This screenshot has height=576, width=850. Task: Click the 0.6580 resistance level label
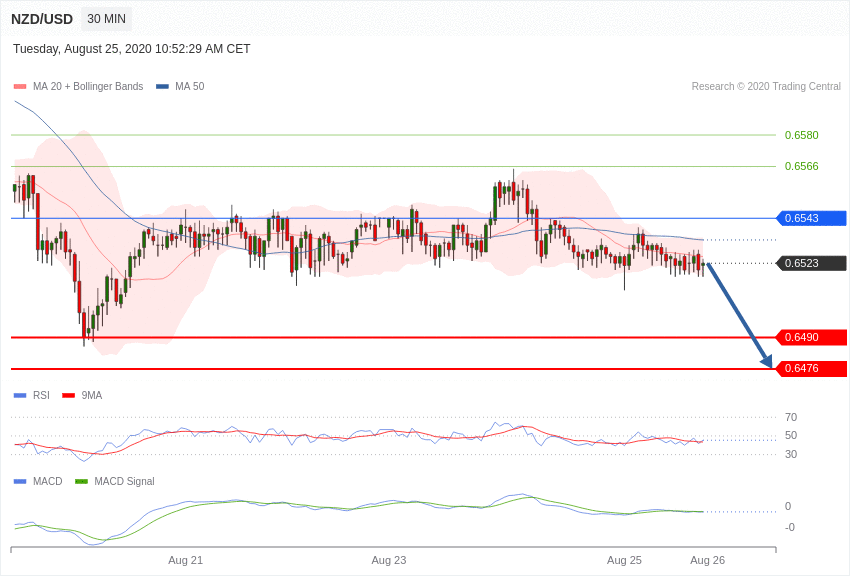[802, 135]
